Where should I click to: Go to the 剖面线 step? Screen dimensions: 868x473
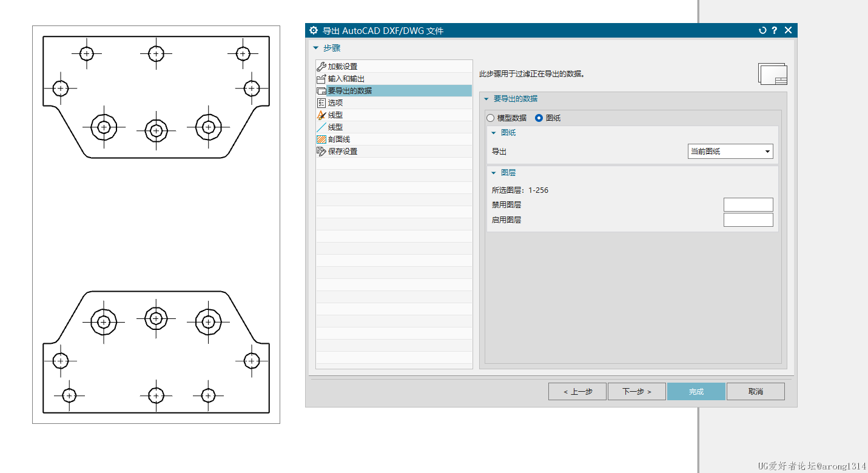(394, 139)
